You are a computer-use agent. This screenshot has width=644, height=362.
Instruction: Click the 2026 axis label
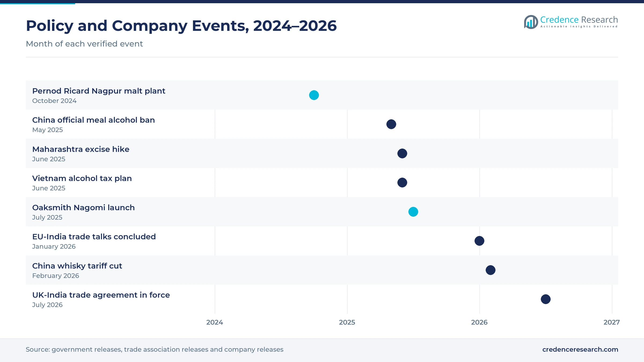479,322
